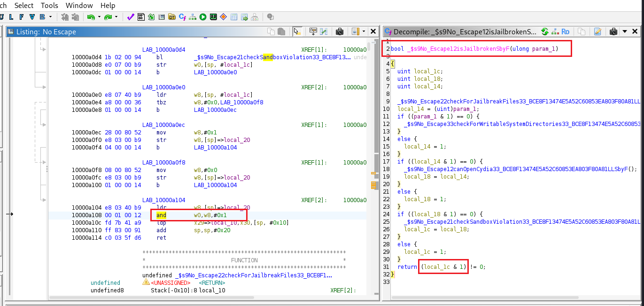The height and width of the screenshot is (306, 644).
Task: Open the Function Graph window icon
Action: coord(193,17)
